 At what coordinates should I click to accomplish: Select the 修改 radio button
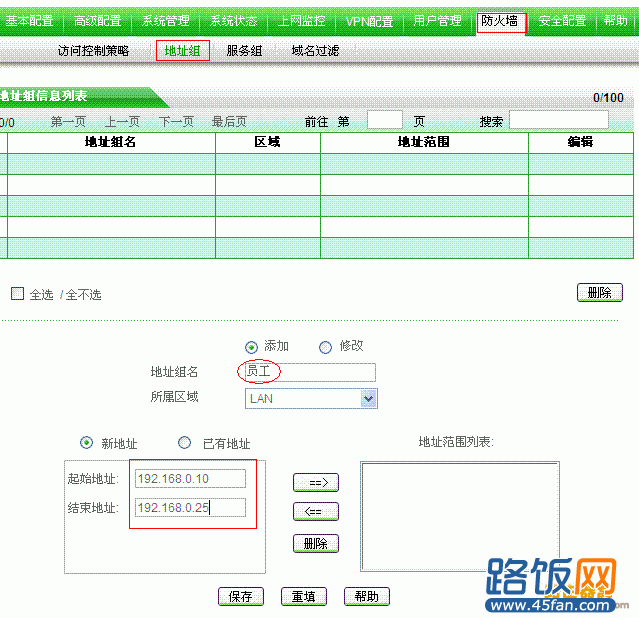(x=325, y=347)
